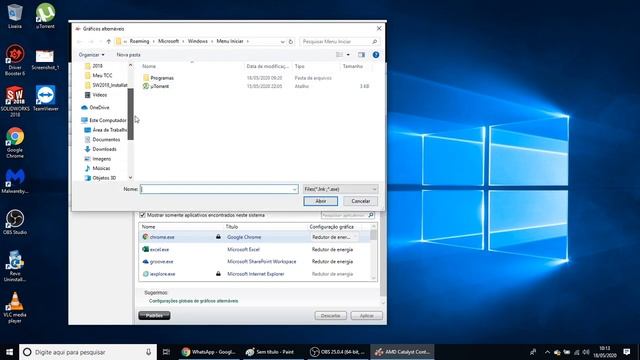Screen dimensions: 640x360
Task: Open view options dropdown arrow
Action: point(348,55)
